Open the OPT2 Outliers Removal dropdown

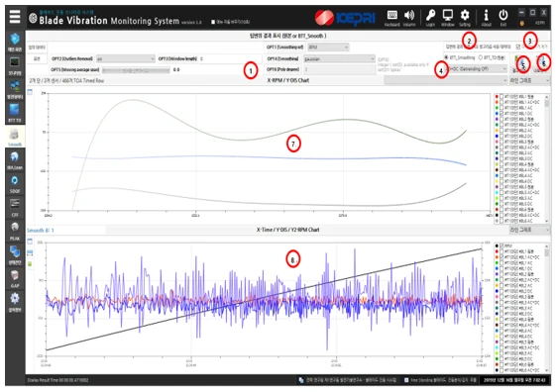coord(126,58)
